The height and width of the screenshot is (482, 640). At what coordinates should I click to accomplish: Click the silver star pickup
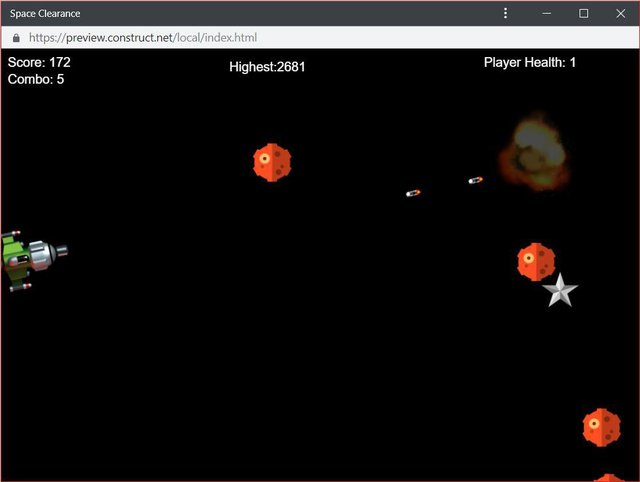click(560, 290)
